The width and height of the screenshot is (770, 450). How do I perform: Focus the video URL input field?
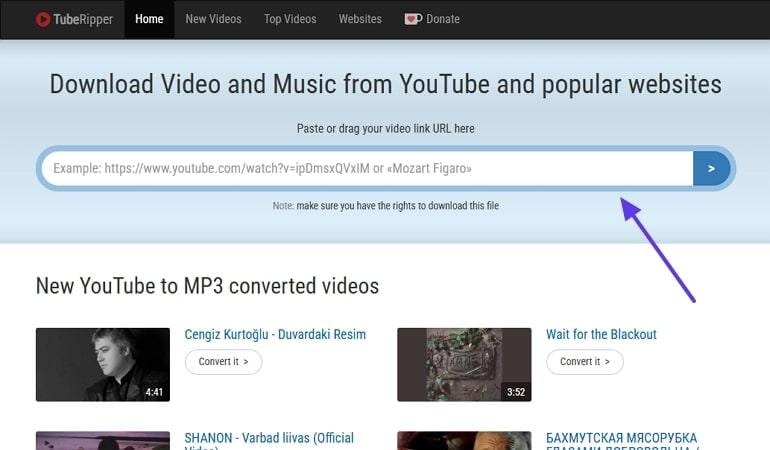click(x=367, y=169)
